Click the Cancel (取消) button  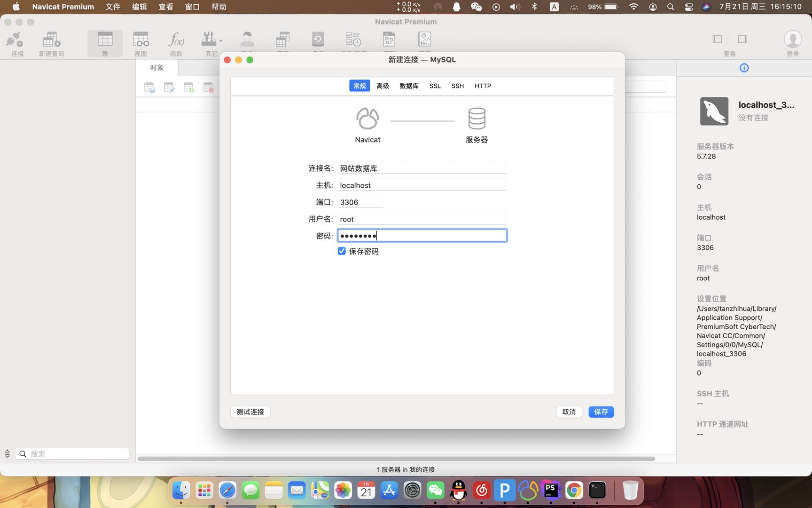tap(569, 412)
